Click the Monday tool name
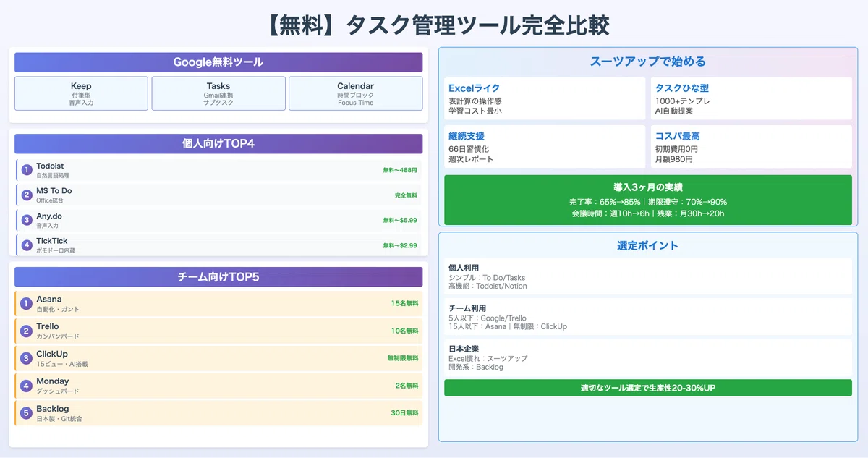Screen dimensions: 868x458 [53, 381]
